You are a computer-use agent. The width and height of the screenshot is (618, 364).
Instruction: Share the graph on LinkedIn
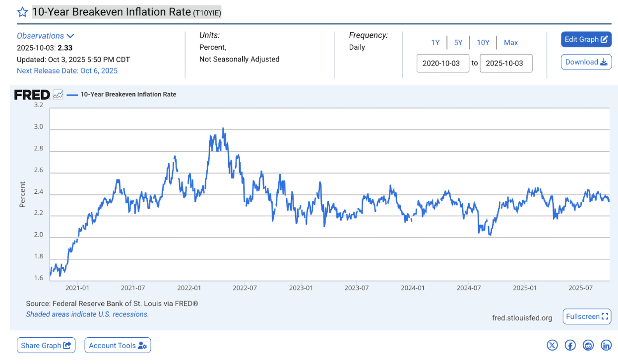606,345
